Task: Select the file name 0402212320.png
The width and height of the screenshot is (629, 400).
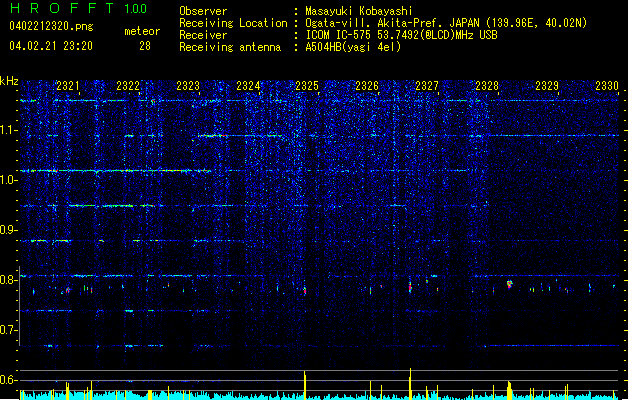Action: click(x=51, y=26)
